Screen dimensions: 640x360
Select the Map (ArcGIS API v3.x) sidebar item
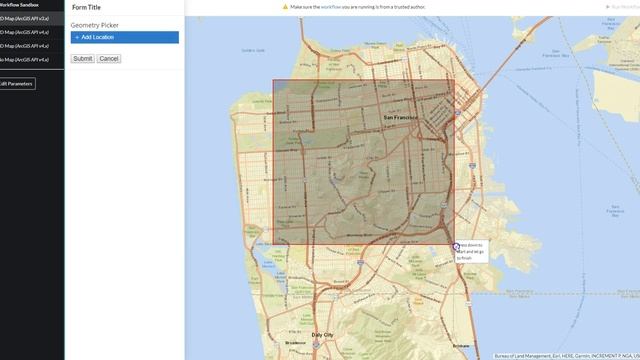pos(31,18)
